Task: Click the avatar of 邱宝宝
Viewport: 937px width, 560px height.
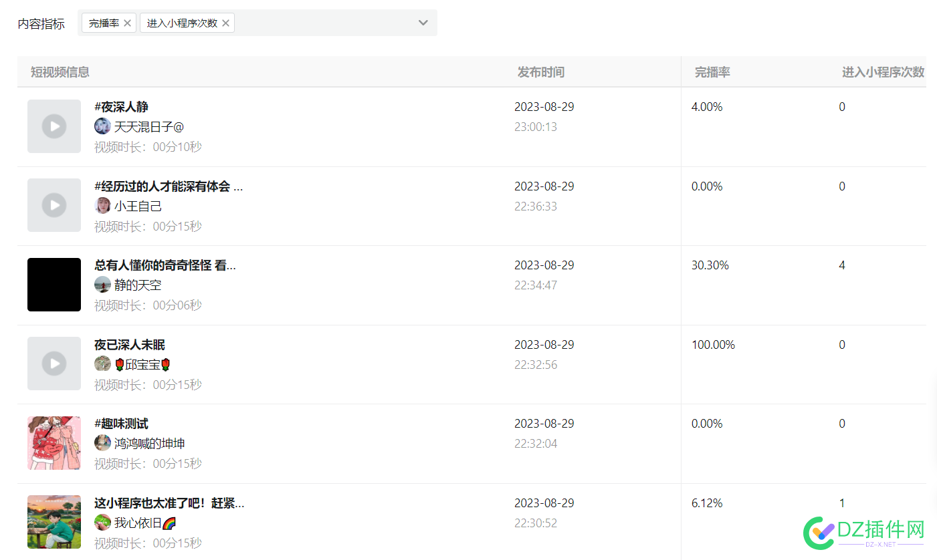Action: (x=102, y=364)
